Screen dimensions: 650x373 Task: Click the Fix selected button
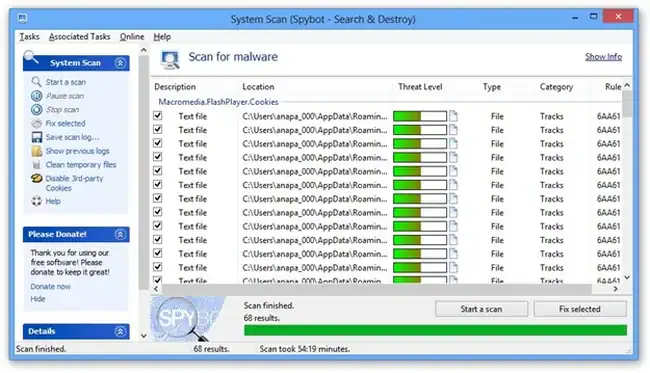[580, 309]
